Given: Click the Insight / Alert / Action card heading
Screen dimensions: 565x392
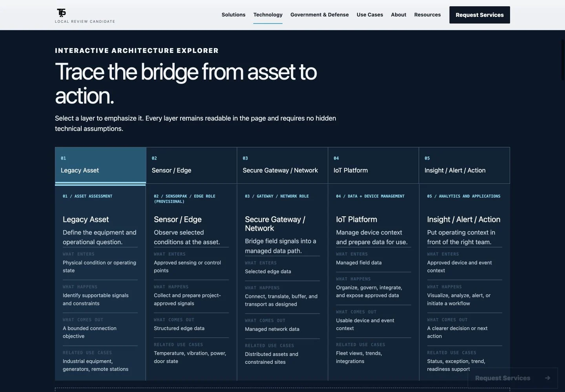Looking at the screenshot, I should click(464, 220).
